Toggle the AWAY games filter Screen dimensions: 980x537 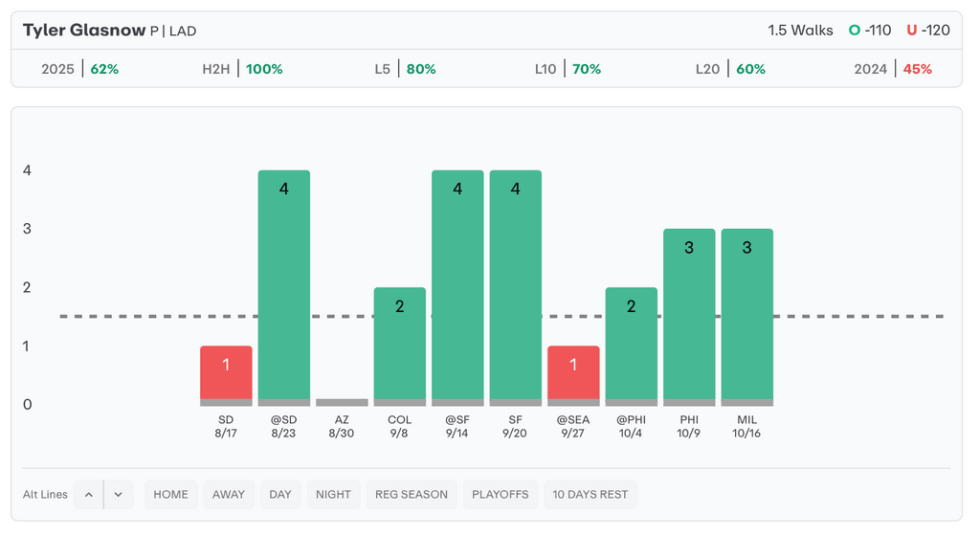coord(229,495)
